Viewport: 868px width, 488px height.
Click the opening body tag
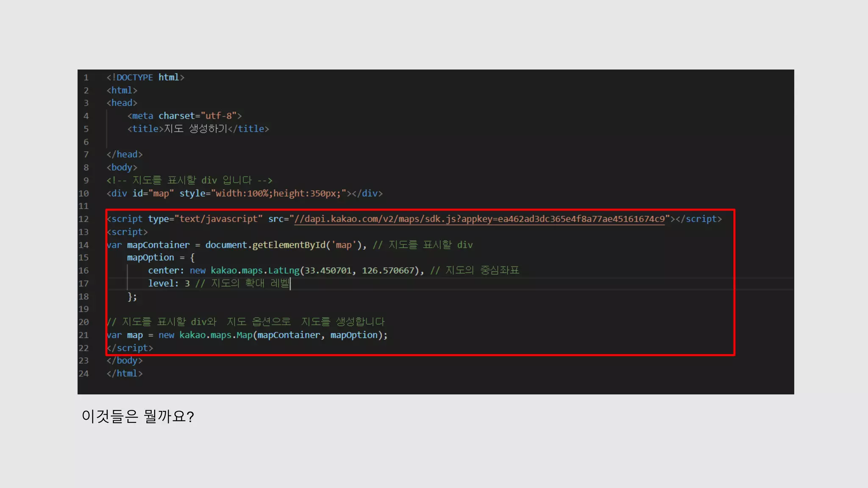122,167
